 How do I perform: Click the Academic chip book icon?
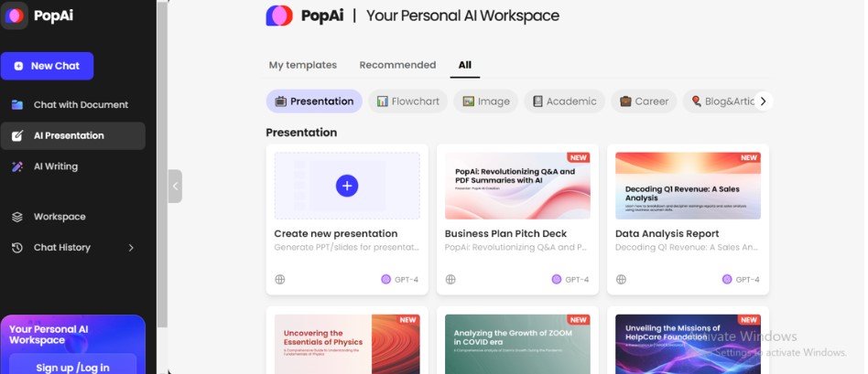(537, 102)
